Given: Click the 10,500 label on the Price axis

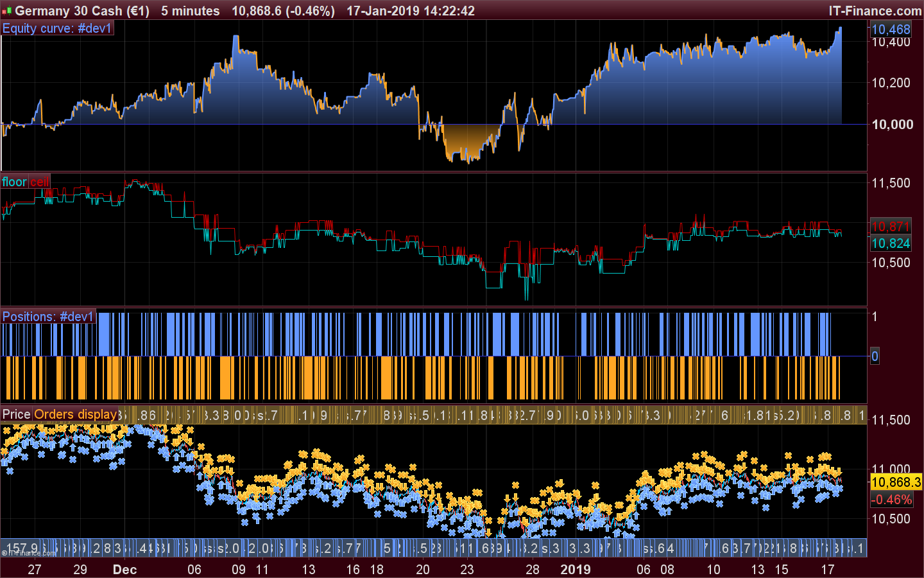Looking at the screenshot, I should coord(891,519).
